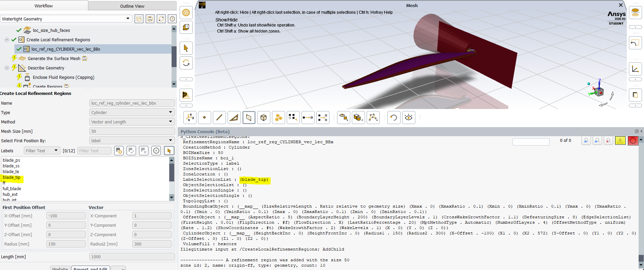This screenshot has height=270, width=644.
Task: Click the mouse pointer select tool
Action: coord(186,48)
